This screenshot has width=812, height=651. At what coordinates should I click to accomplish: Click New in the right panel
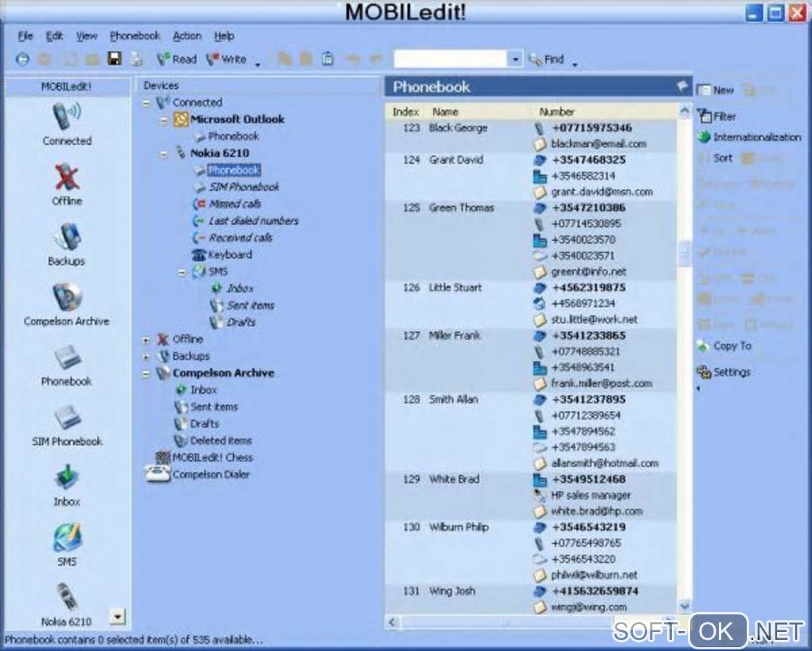point(716,90)
